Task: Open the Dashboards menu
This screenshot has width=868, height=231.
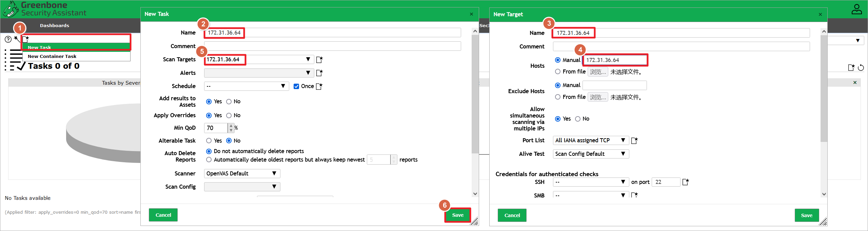Action: click(x=54, y=26)
